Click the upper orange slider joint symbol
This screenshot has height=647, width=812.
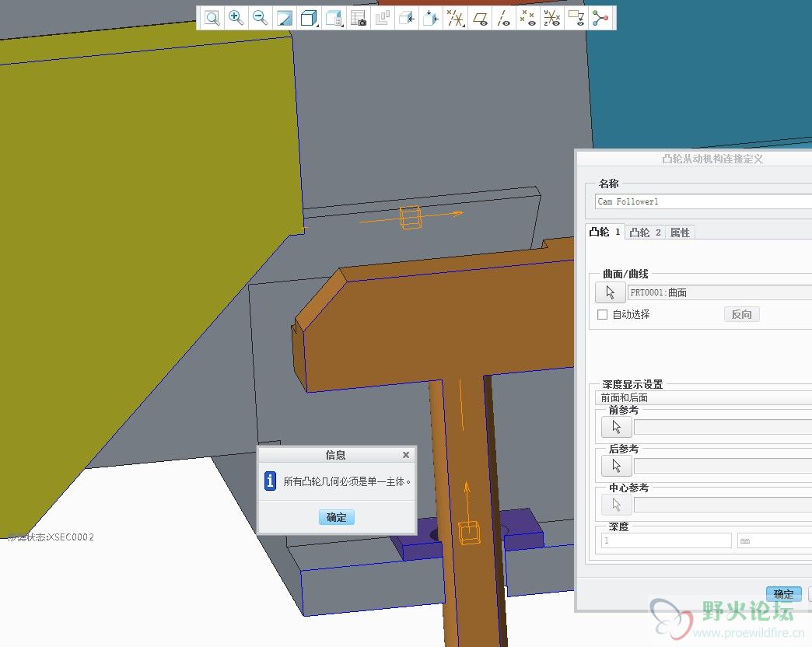pyautogui.click(x=411, y=217)
